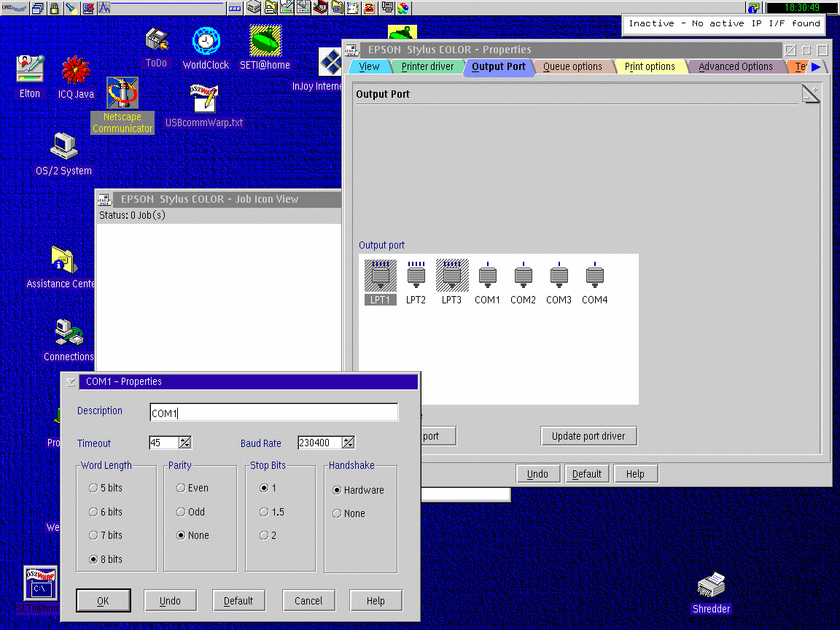Select Even parity
The image size is (840, 630).
192,488
